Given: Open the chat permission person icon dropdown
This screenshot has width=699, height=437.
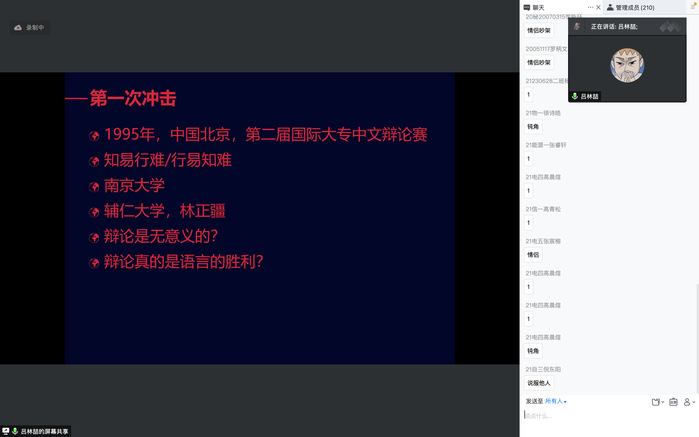Looking at the screenshot, I should (689, 402).
